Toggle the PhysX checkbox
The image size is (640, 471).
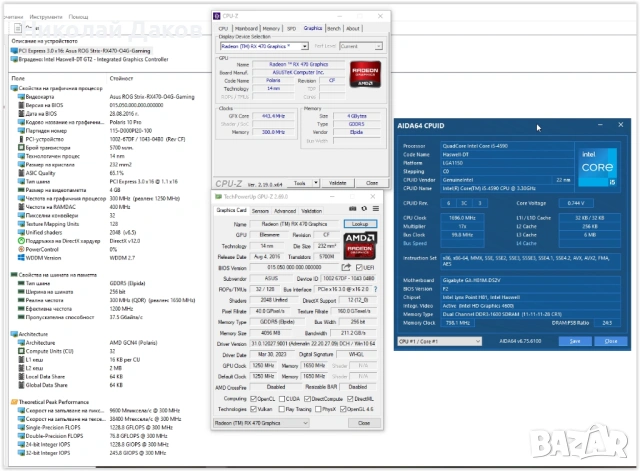pos(318,409)
